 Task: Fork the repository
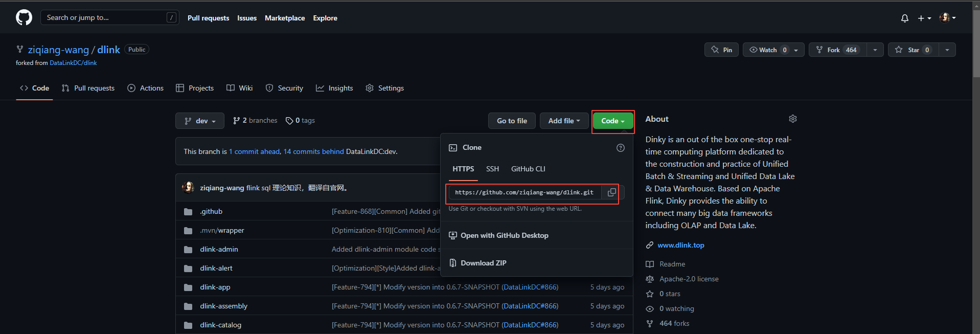pyautogui.click(x=837, y=50)
